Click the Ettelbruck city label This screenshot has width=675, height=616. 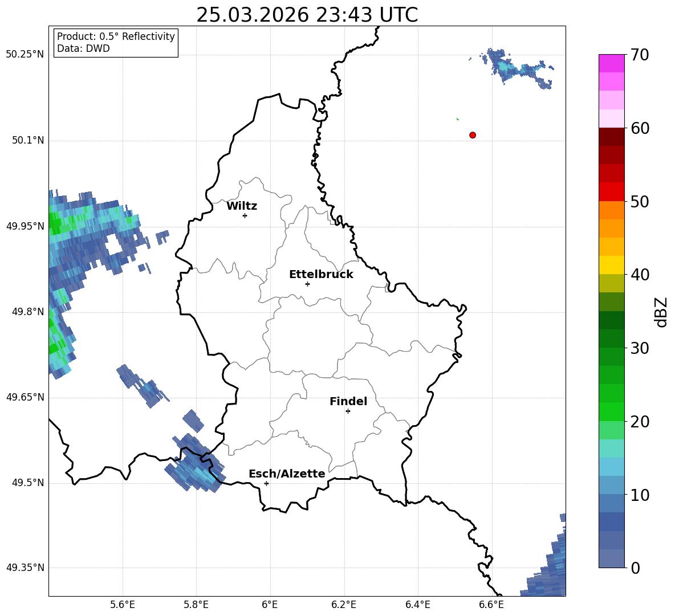tap(321, 275)
